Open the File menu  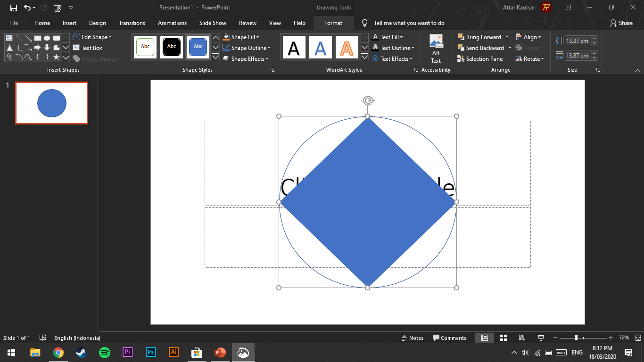point(14,23)
